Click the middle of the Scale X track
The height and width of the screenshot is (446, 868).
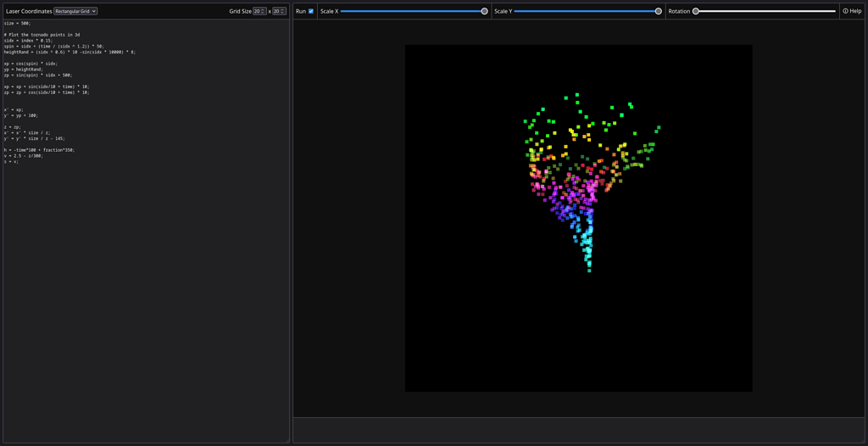pyautogui.click(x=413, y=11)
